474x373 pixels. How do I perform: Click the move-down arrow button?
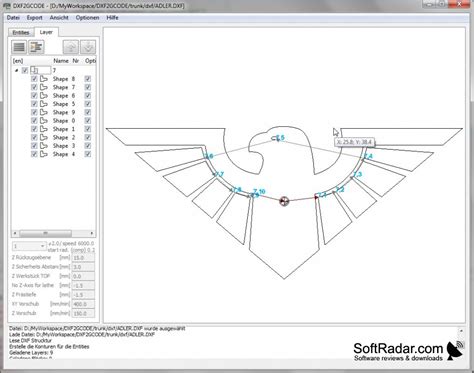pos(88,47)
